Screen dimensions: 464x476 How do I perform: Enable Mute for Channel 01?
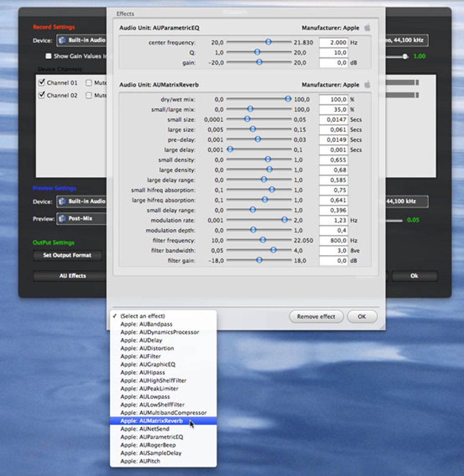89,82
